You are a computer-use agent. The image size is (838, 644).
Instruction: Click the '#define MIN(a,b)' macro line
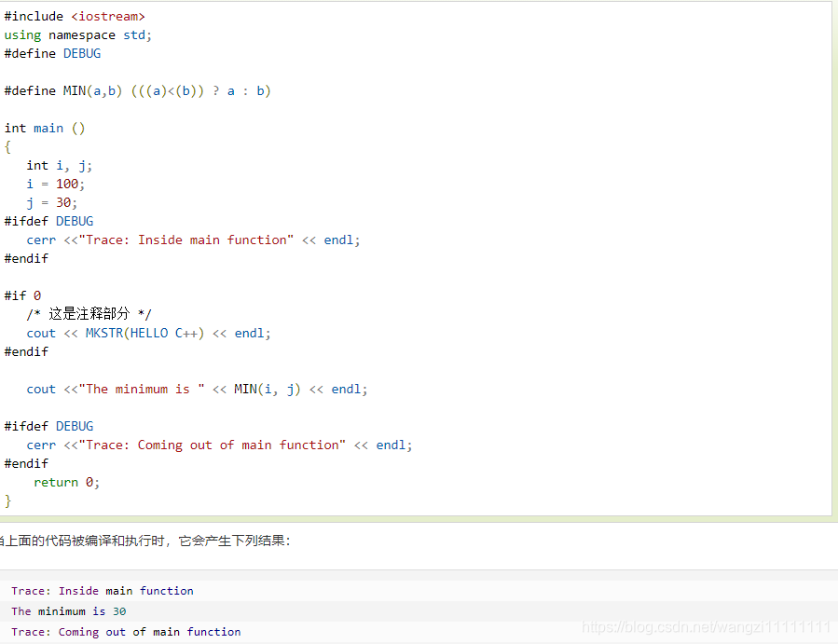coord(137,90)
